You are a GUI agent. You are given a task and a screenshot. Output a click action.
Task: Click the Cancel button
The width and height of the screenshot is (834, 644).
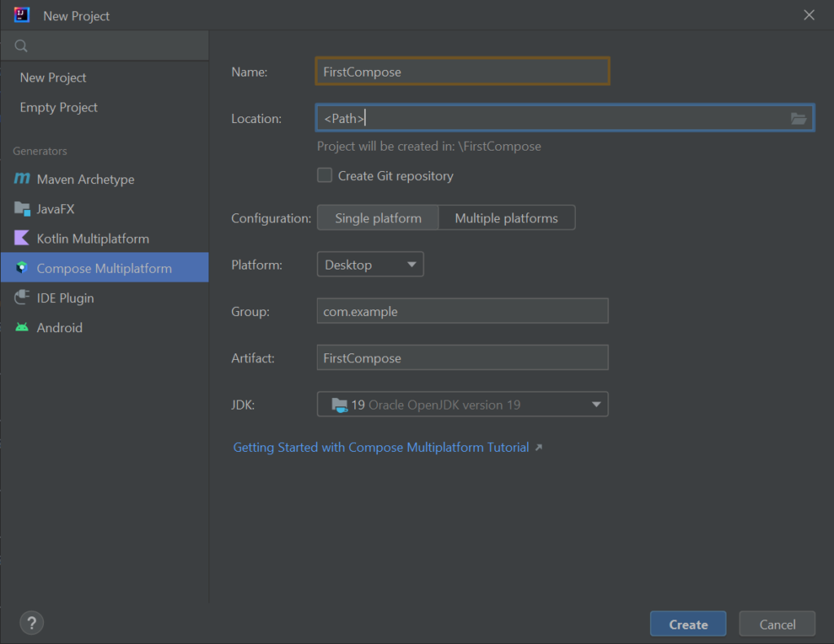click(x=777, y=624)
